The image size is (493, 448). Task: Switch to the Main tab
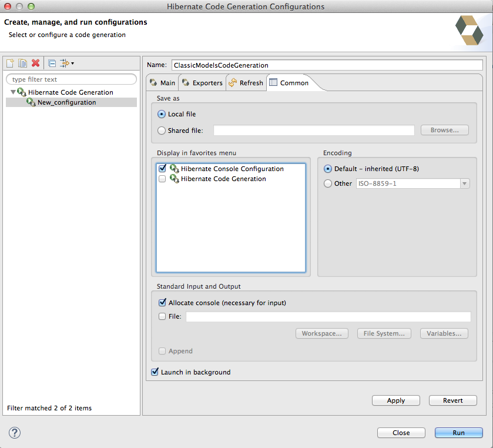tap(163, 83)
